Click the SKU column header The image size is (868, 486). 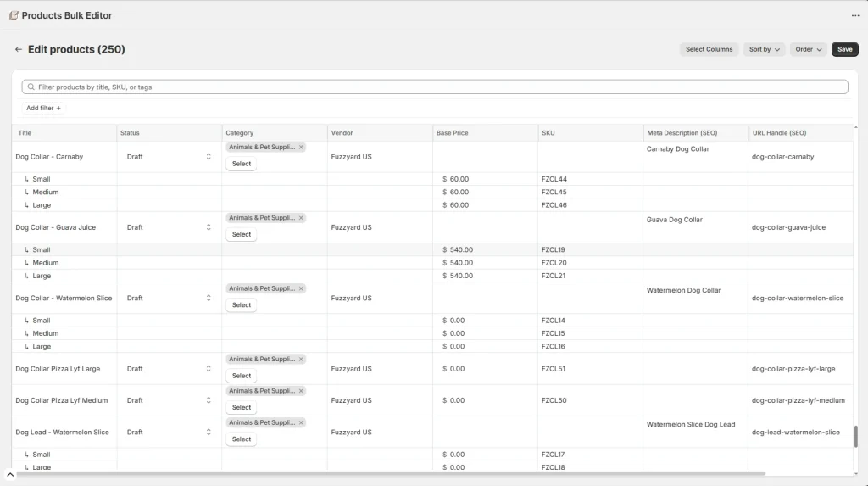[x=591, y=133]
